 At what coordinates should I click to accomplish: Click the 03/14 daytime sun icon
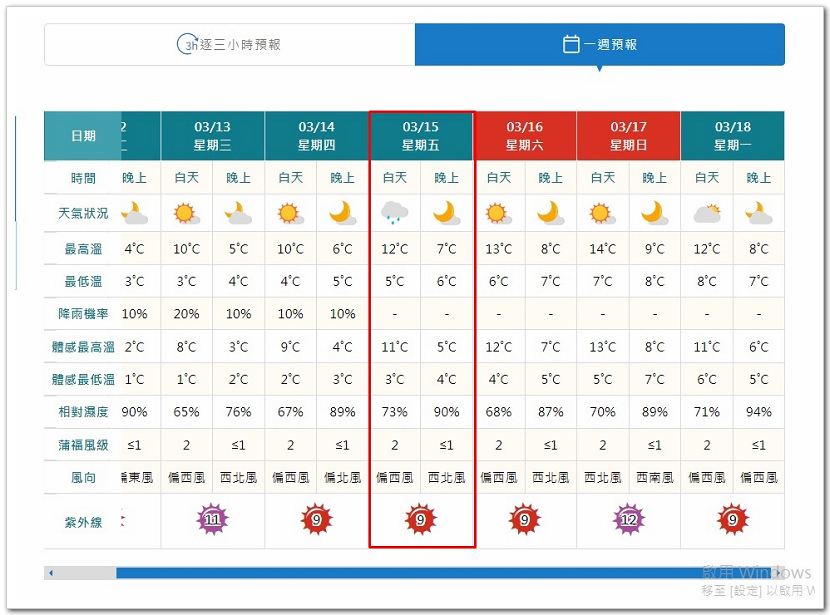(x=290, y=213)
